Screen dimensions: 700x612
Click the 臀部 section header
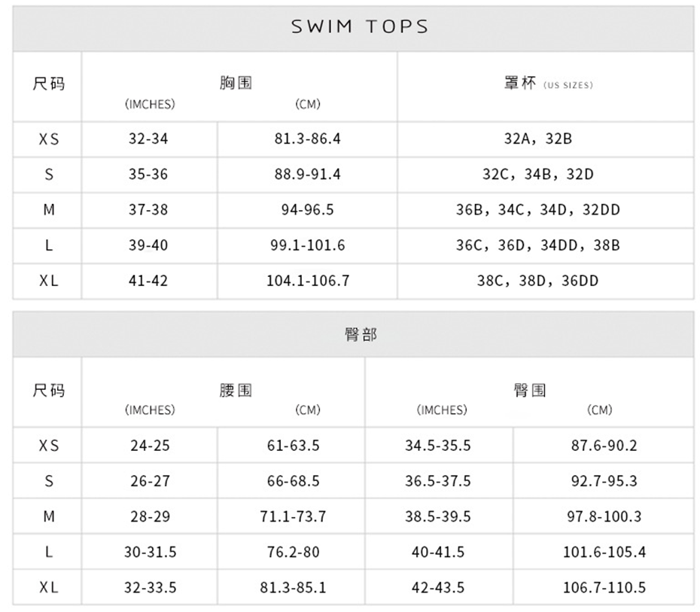361,334
